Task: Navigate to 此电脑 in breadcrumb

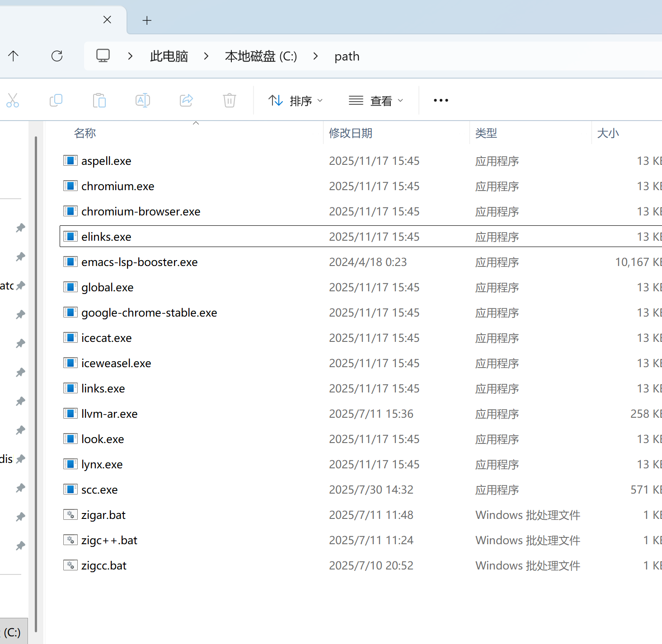Action: coord(169,56)
